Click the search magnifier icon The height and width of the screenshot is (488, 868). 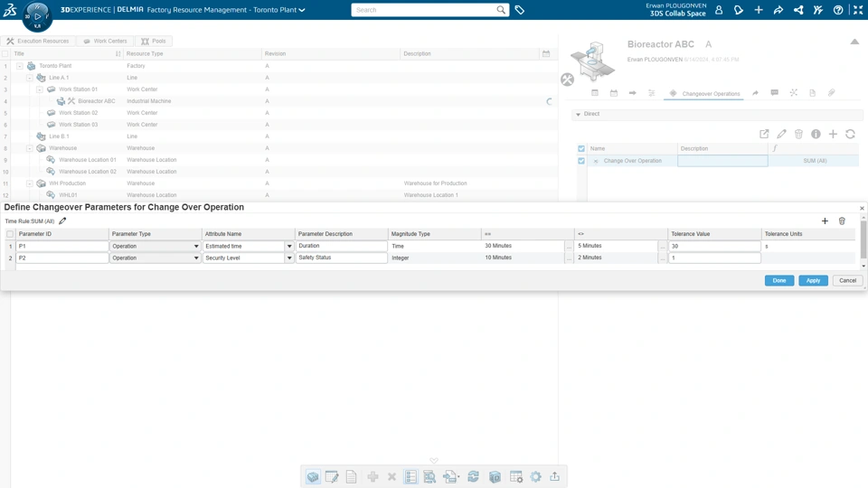500,10
